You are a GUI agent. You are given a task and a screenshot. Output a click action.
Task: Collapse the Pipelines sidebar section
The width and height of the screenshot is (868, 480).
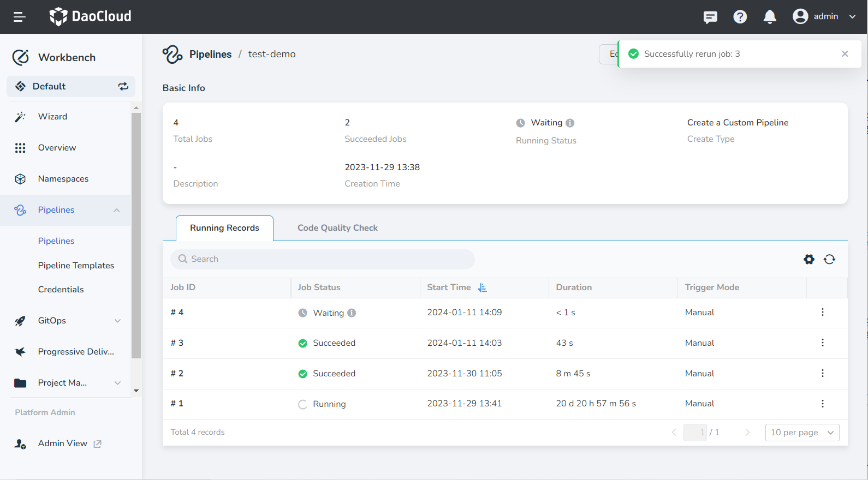116,210
